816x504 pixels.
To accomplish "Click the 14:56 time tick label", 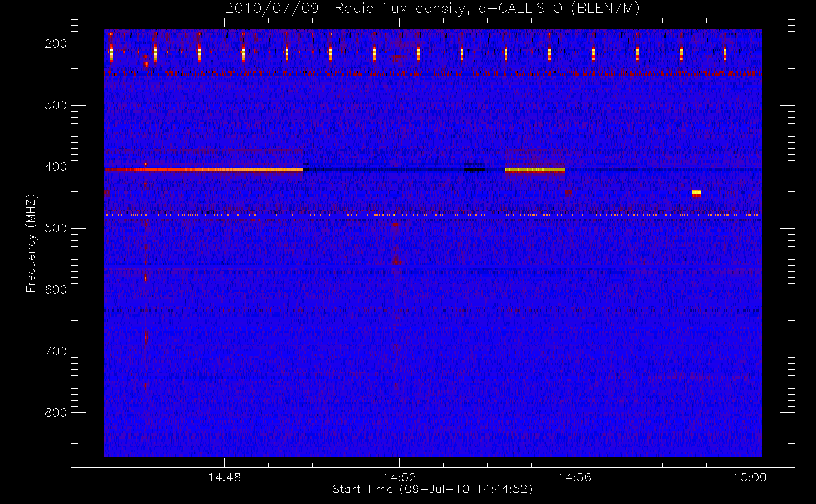I will [x=575, y=477].
